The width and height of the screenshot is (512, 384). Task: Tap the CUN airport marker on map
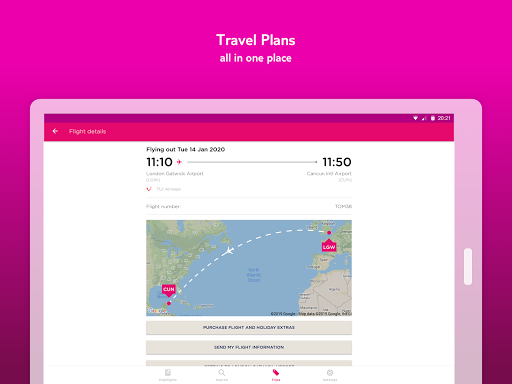pyautogui.click(x=169, y=290)
